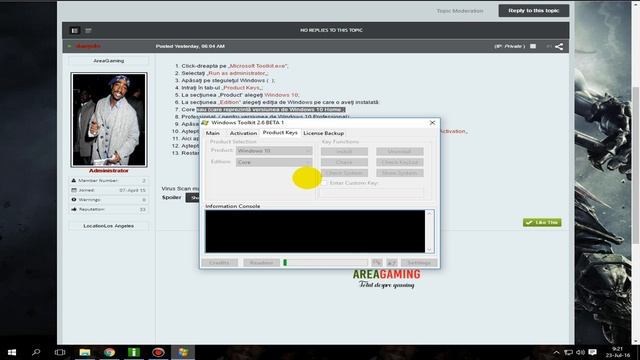Click the Windows Toolkit title bar icon
The image size is (640, 360).
(x=205, y=123)
